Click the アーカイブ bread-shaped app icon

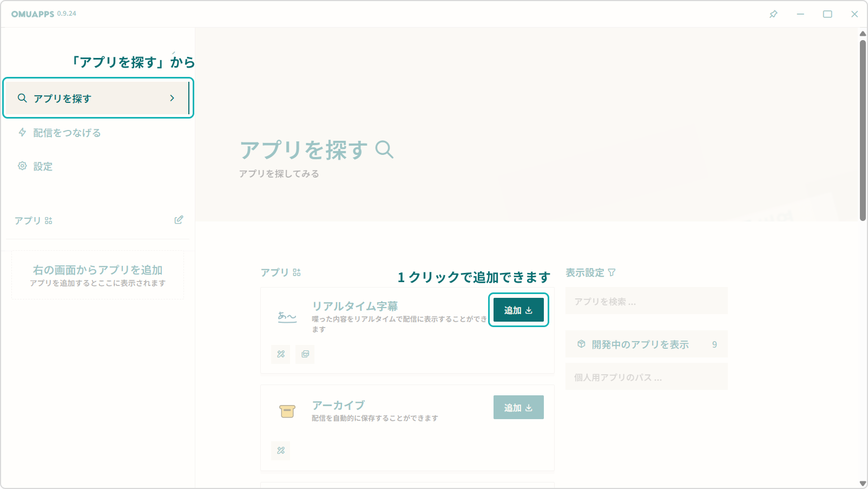pyautogui.click(x=286, y=412)
